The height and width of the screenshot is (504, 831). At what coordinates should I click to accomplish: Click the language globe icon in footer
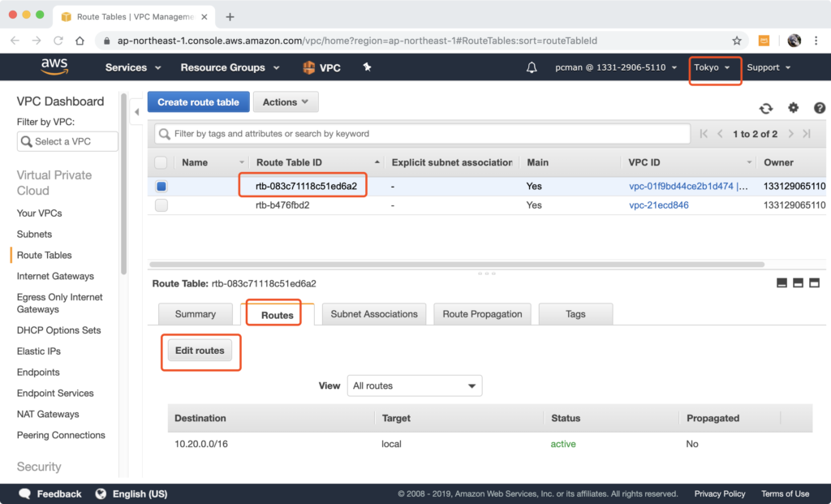point(101,494)
